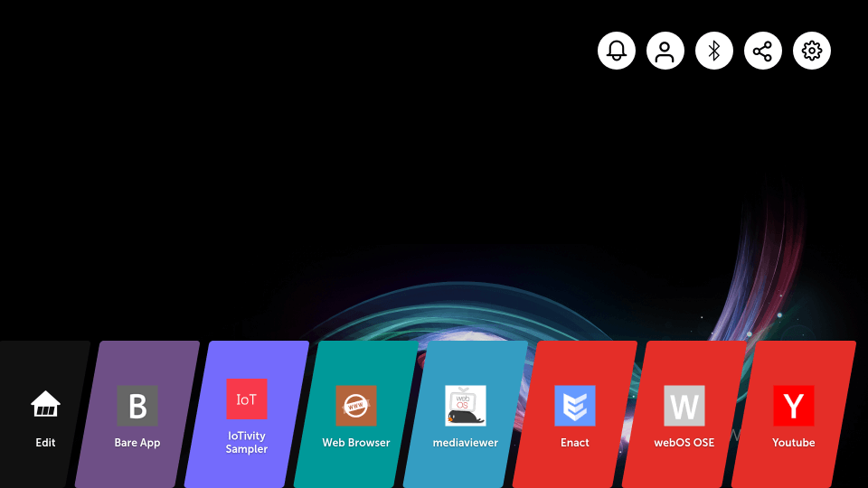
Task: Click the Edit home icon
Action: [45, 405]
